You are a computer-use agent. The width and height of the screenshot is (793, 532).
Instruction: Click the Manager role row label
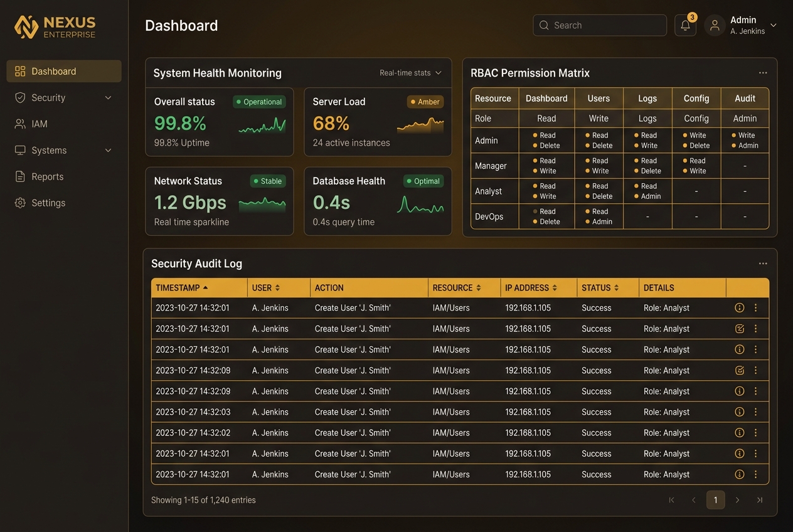point(491,166)
